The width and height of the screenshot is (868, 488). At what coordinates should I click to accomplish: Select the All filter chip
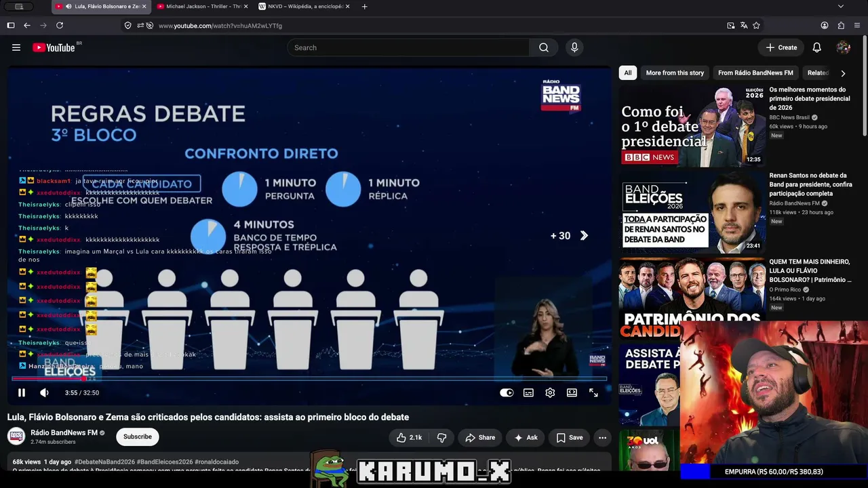point(628,73)
